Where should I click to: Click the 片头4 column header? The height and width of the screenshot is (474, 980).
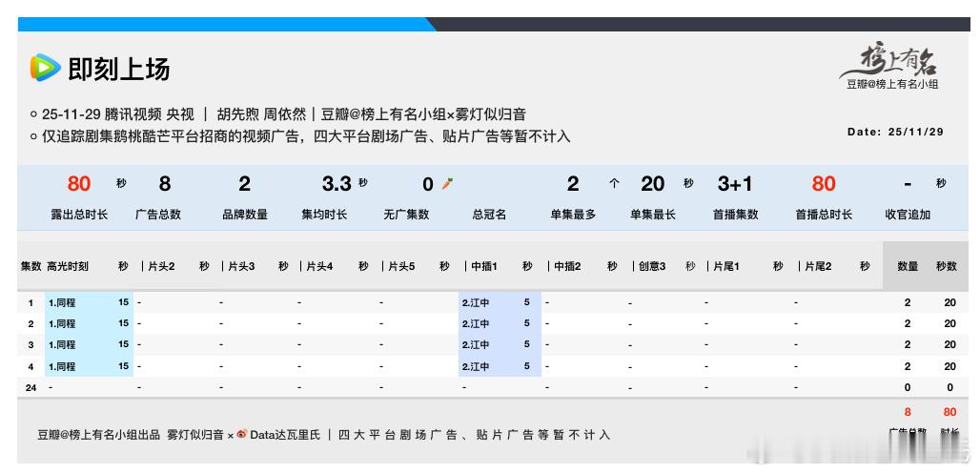319,266
